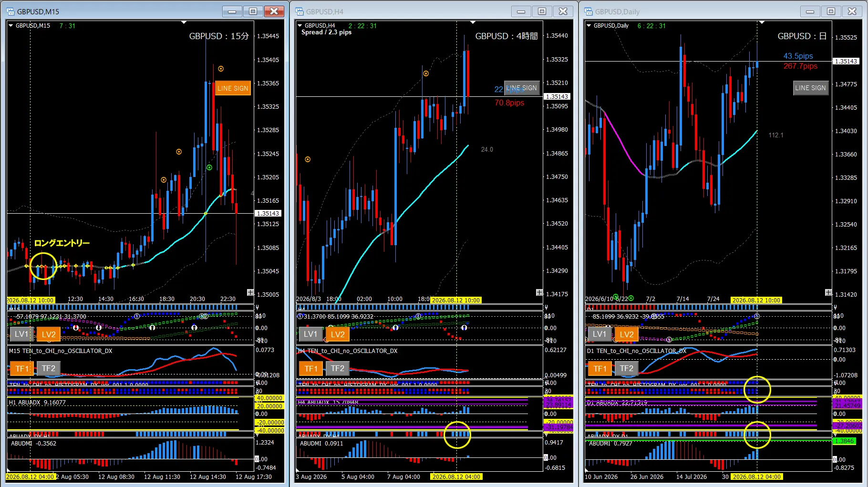
Task: Minimize the GBPUSD,Daily window
Action: coord(810,11)
